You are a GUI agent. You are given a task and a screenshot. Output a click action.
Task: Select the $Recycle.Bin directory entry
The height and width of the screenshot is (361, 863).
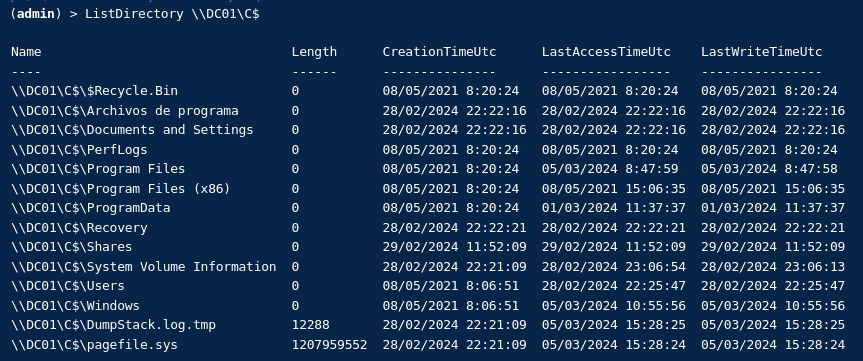coord(94,91)
